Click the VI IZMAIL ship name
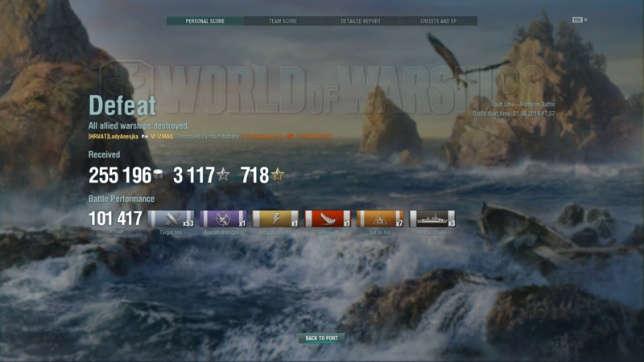The height and width of the screenshot is (362, 644). click(x=162, y=137)
